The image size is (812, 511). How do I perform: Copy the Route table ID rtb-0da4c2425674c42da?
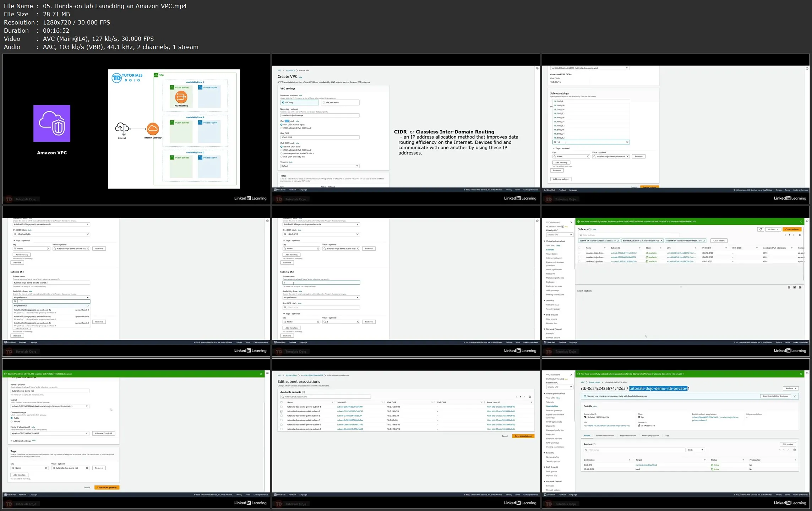pyautogui.click(x=585, y=417)
